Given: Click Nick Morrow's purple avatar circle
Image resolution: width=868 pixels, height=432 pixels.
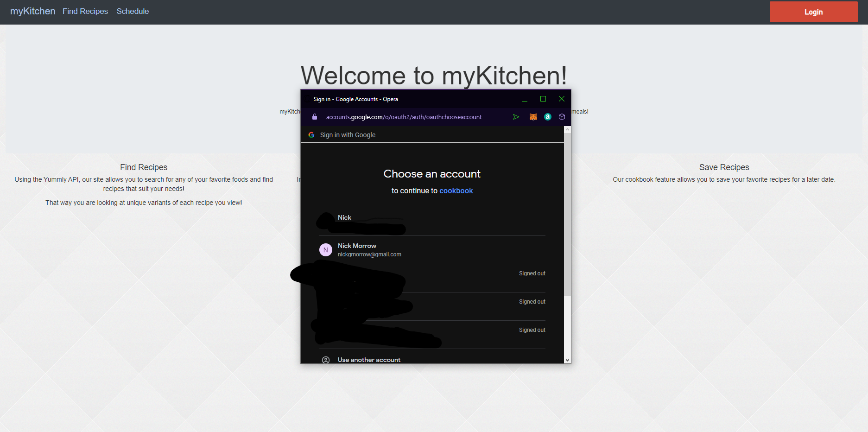Looking at the screenshot, I should [326, 249].
